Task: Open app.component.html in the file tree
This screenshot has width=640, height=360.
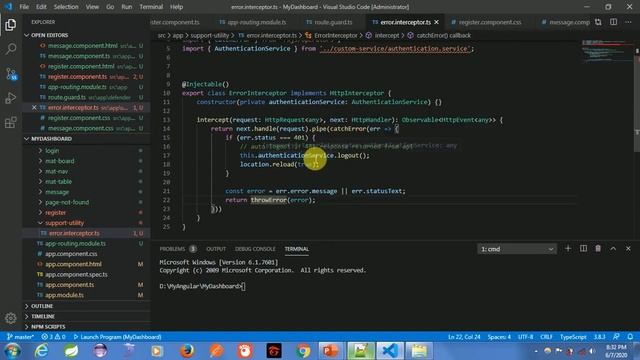Action: 73,264
